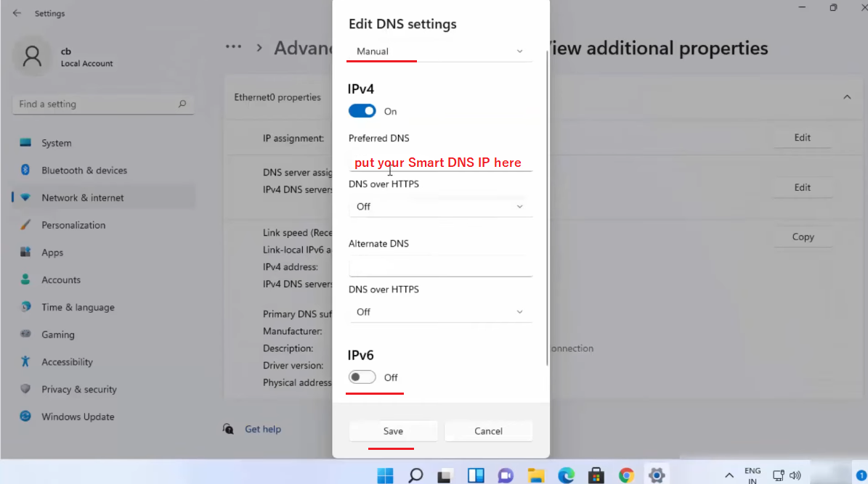Collapse the Ethernet0 properties section chevron

(847, 97)
